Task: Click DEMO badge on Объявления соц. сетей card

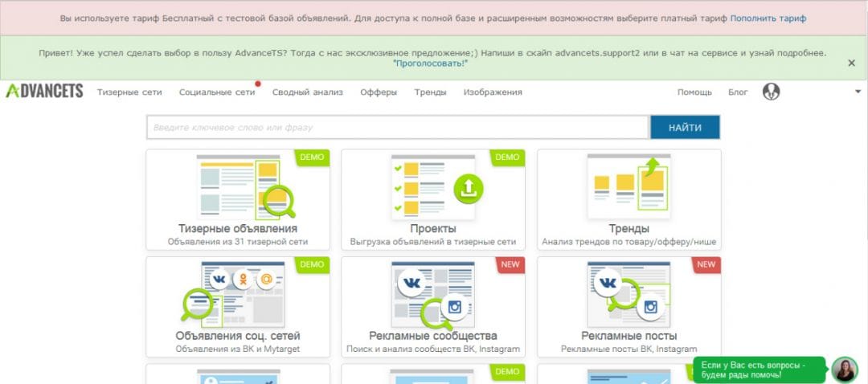Action: tap(312, 264)
